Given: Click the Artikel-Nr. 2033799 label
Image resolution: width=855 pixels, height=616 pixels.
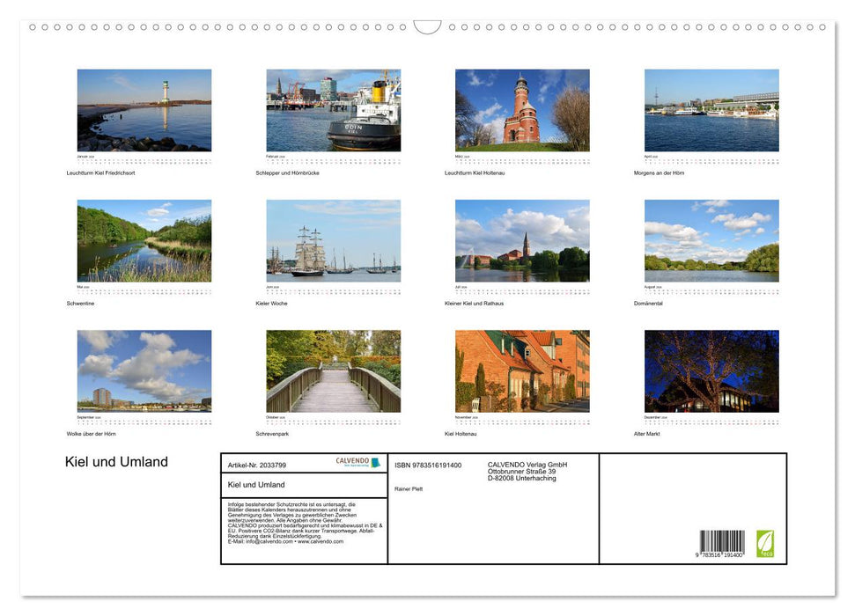Looking at the screenshot, I should click(x=257, y=465).
